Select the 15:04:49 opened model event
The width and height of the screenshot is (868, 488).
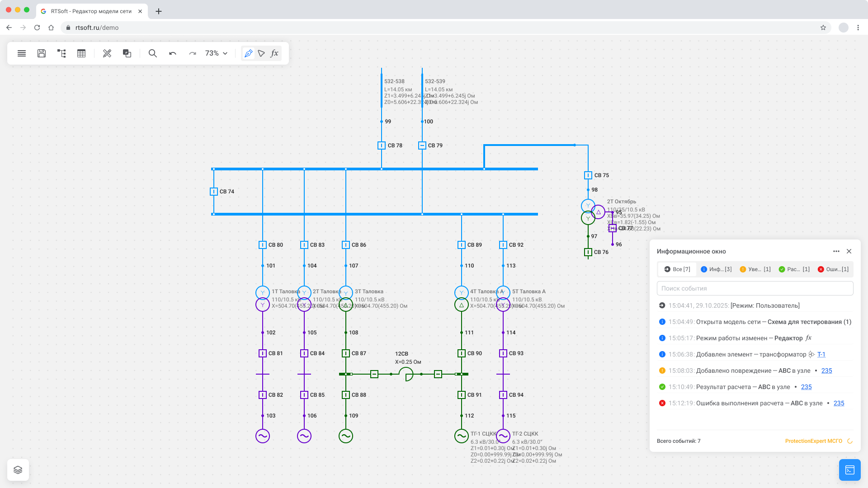pos(755,322)
